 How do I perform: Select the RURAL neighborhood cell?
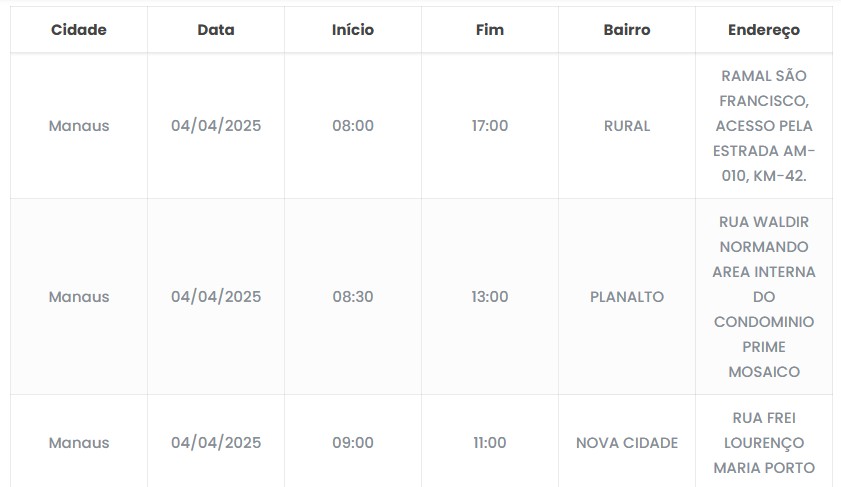(627, 126)
